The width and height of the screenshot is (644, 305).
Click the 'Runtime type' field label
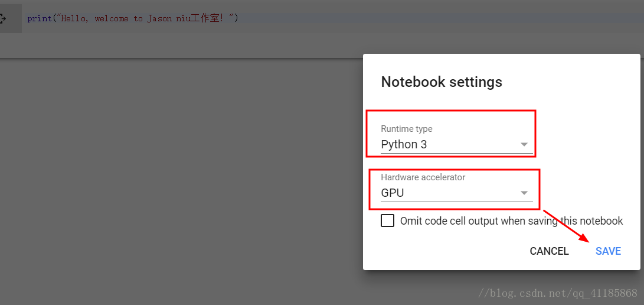(407, 129)
